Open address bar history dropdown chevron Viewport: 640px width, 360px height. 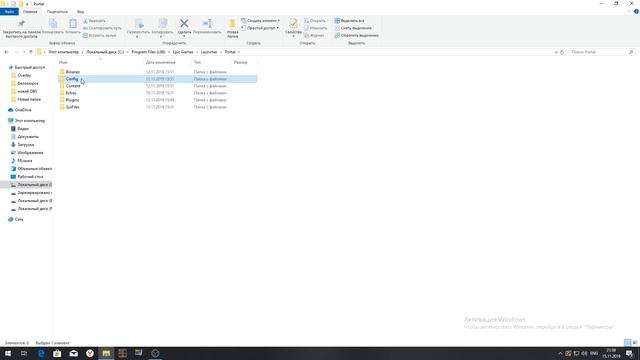click(556, 52)
